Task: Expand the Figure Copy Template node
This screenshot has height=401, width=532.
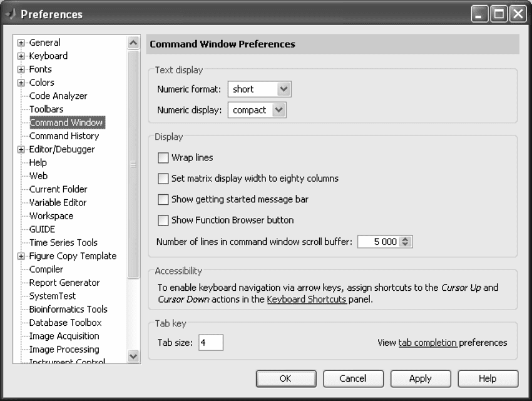Action: 21,256
